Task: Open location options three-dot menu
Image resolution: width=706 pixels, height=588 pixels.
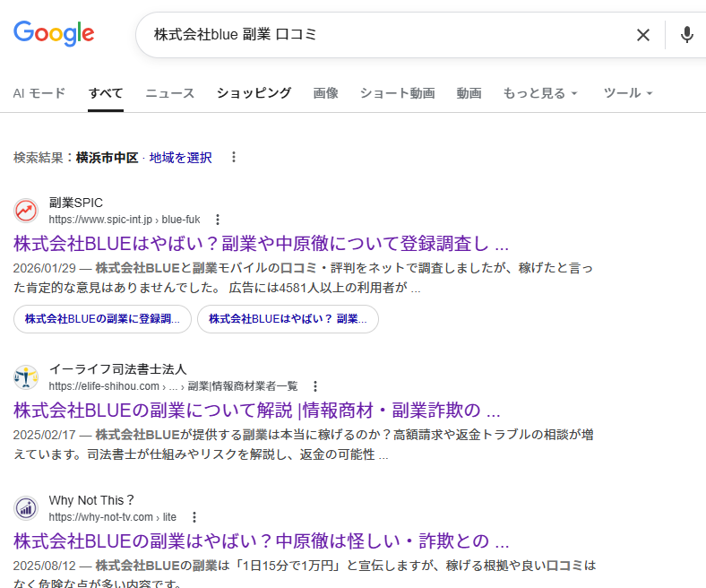Action: (233, 157)
